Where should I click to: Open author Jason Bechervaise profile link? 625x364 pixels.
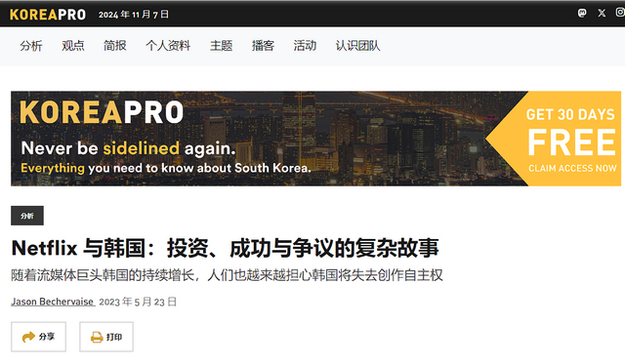tap(52, 302)
